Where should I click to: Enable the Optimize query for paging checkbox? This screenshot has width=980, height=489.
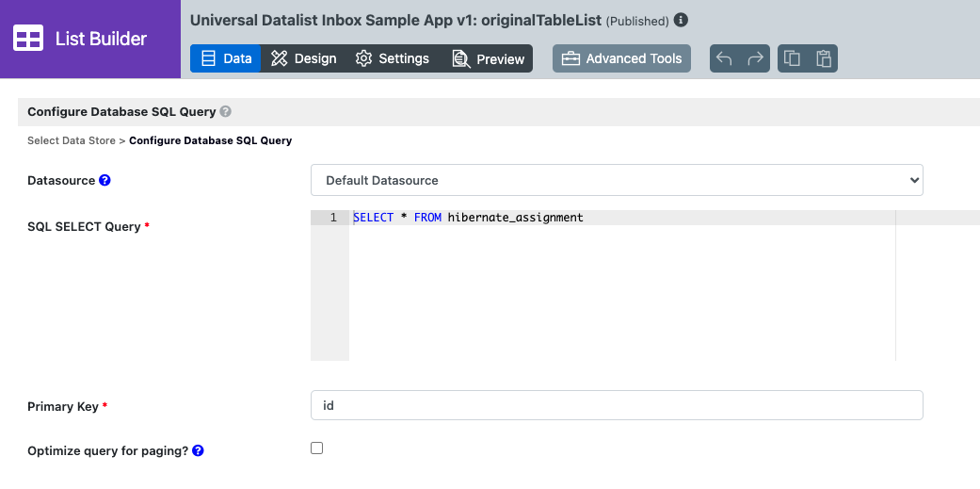[x=317, y=448]
